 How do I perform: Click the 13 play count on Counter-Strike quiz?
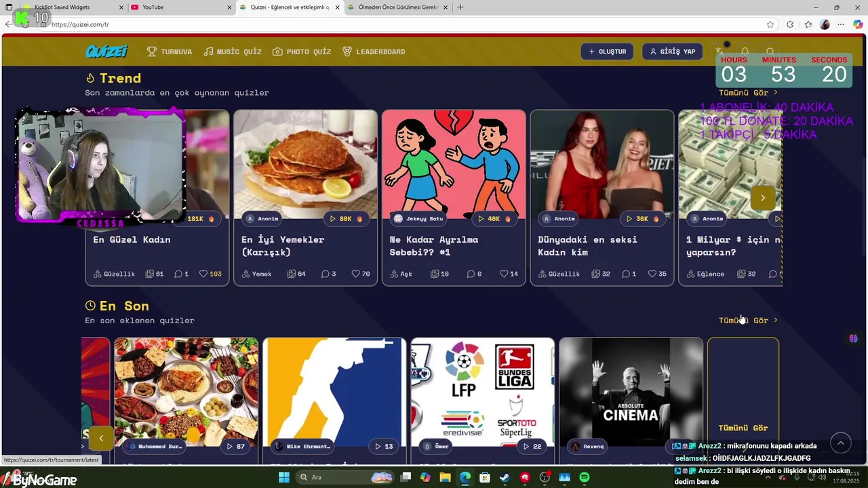[384, 447]
